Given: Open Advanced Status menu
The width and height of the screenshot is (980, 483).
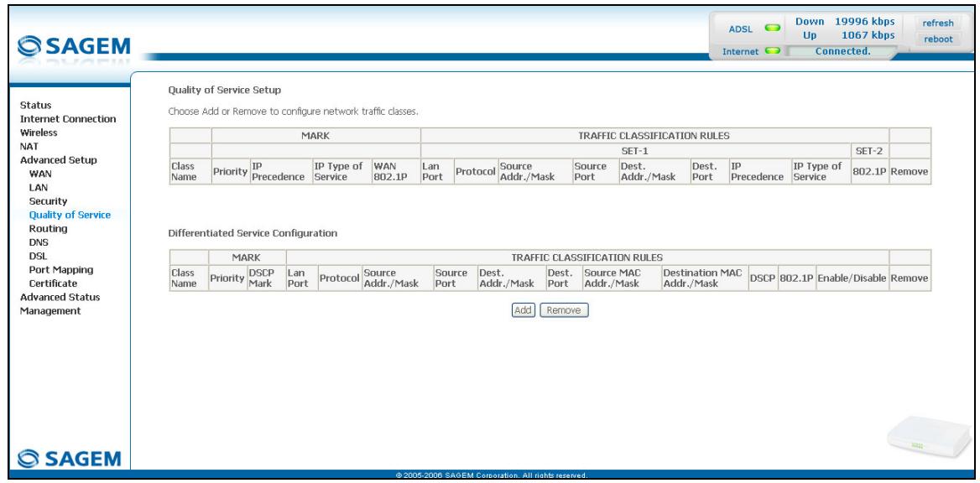Looking at the screenshot, I should click(60, 298).
